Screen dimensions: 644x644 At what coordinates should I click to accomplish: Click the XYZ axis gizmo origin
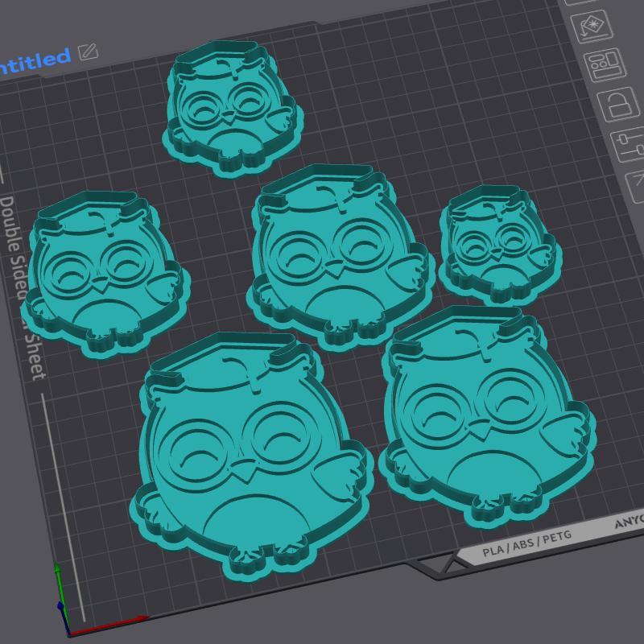tap(68, 634)
